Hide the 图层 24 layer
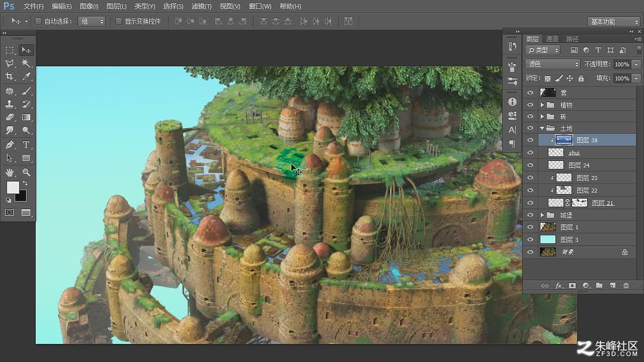Viewport: 644px width, 362px height. (530, 165)
